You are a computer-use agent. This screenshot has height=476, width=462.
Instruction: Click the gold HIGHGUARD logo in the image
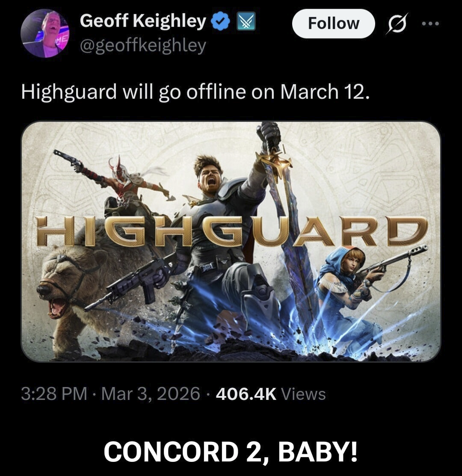click(x=232, y=231)
